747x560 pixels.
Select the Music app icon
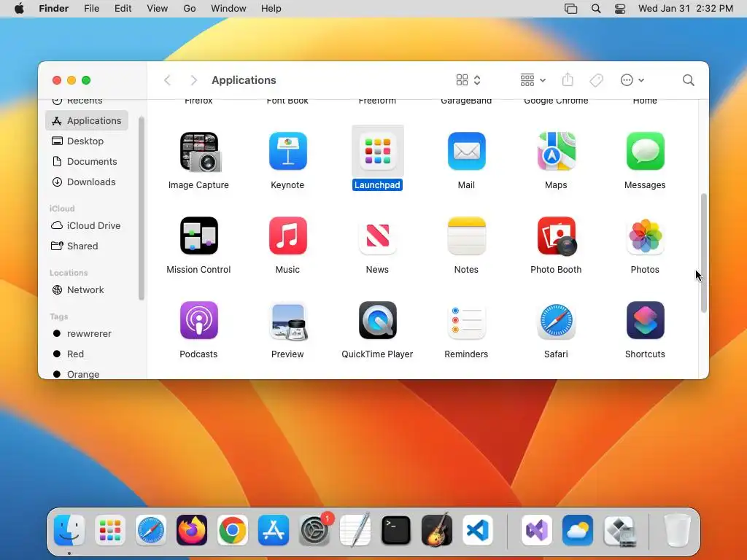(x=287, y=236)
